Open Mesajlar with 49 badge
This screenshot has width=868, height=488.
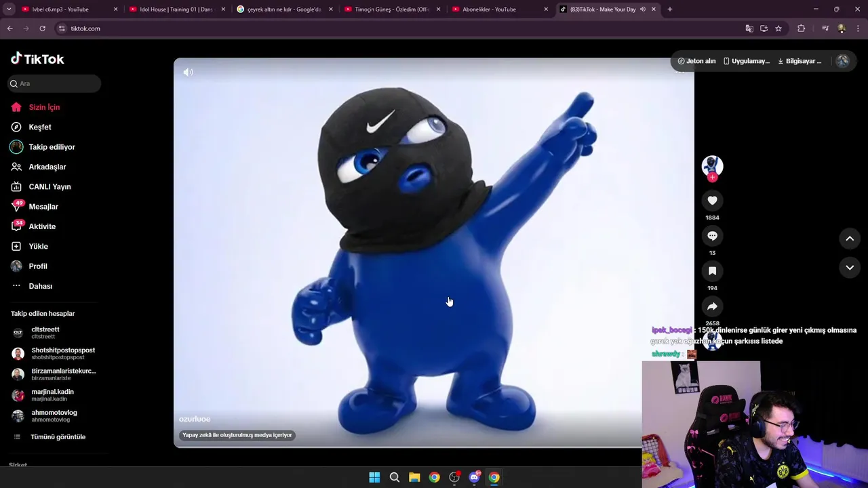(43, 207)
